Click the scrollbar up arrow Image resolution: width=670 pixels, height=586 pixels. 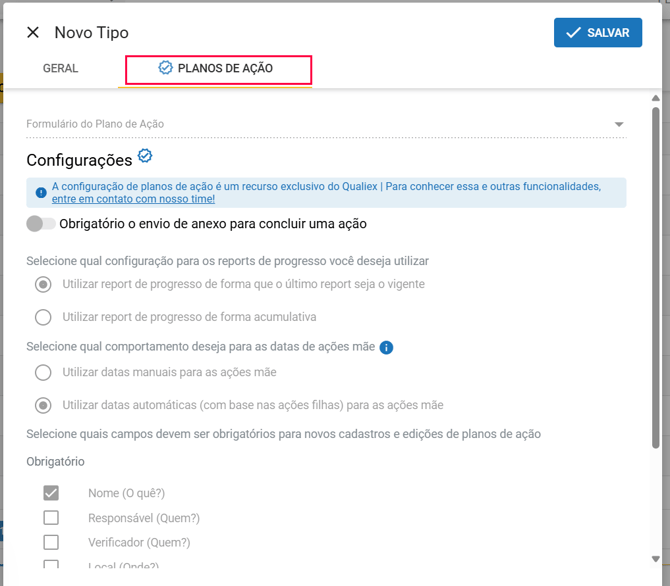(x=655, y=98)
